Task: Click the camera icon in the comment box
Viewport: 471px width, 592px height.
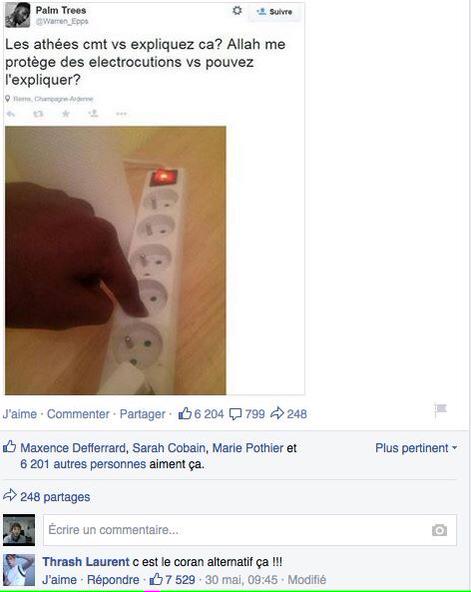Action: pos(439,530)
